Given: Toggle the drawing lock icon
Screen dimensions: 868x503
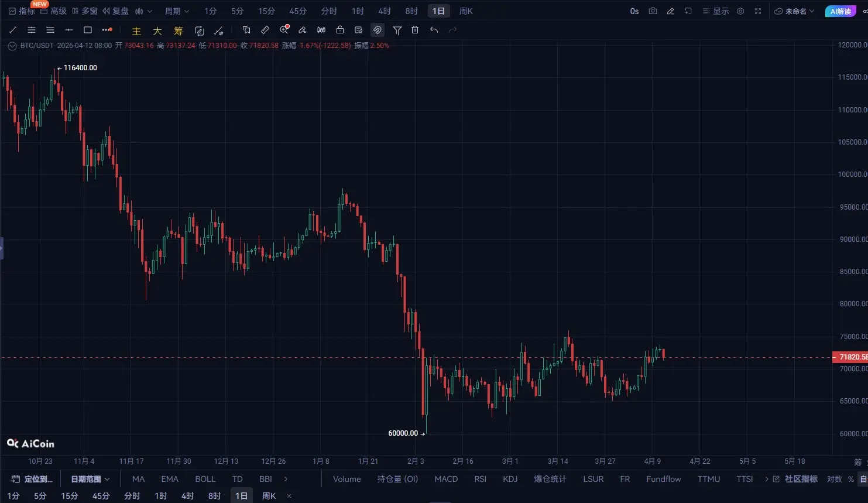Looking at the screenshot, I should [x=340, y=30].
